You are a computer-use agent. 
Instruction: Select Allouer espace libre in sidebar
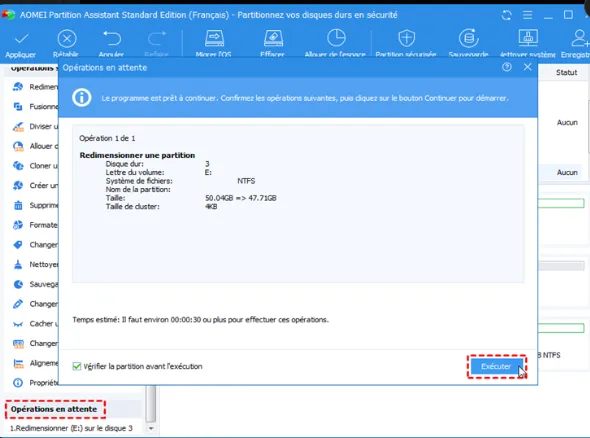click(x=35, y=146)
